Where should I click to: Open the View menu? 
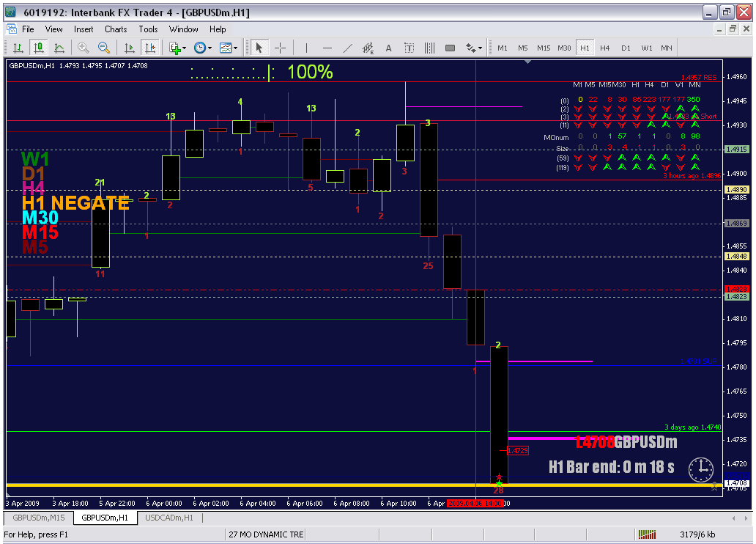pyautogui.click(x=54, y=29)
